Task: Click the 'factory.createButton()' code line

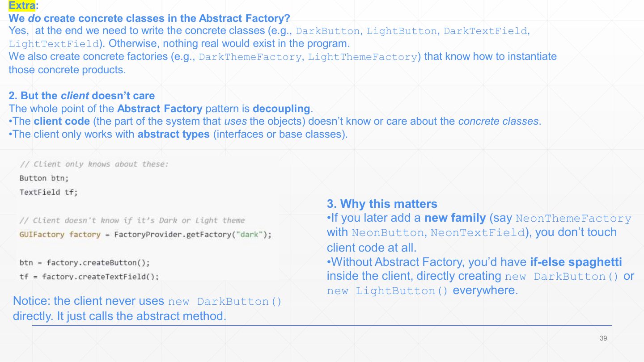Action: pos(85,263)
